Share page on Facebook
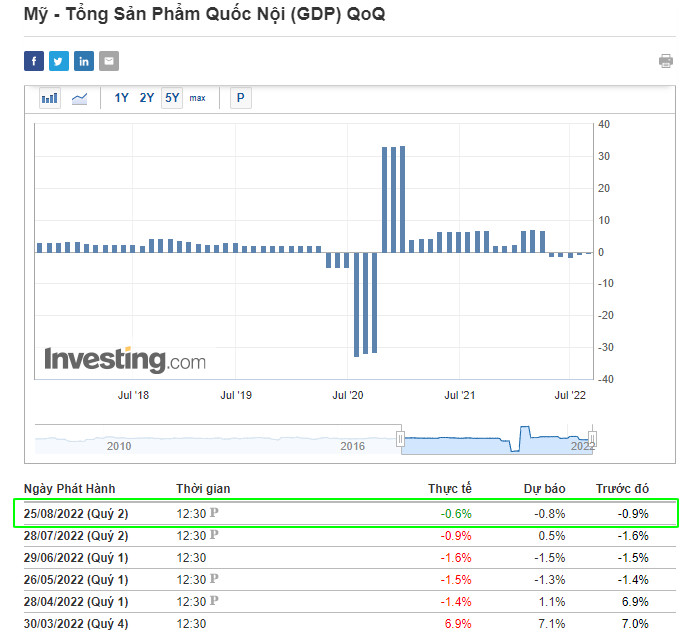 34,61
